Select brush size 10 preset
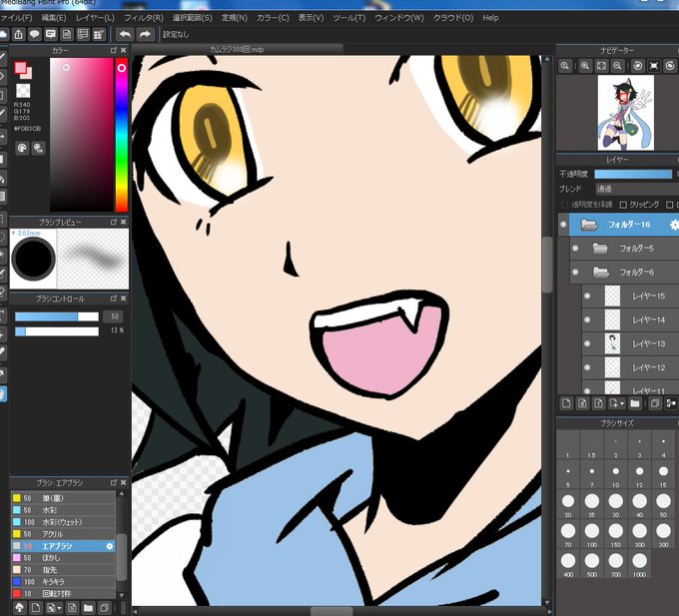 tap(615, 475)
